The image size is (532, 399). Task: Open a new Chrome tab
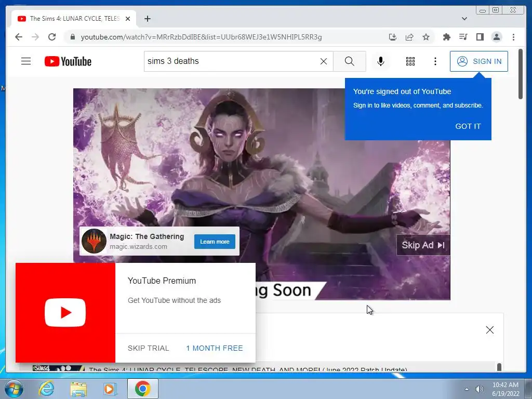pyautogui.click(x=147, y=19)
